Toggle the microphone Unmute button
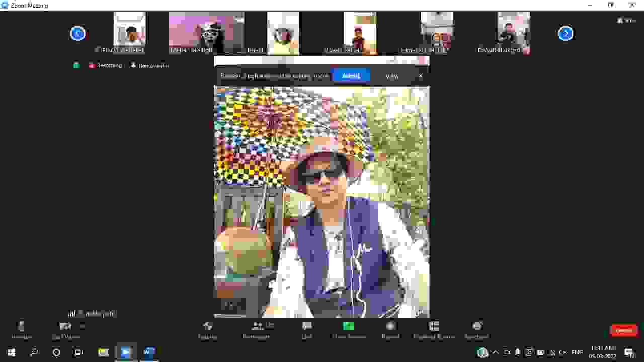 tap(21, 327)
